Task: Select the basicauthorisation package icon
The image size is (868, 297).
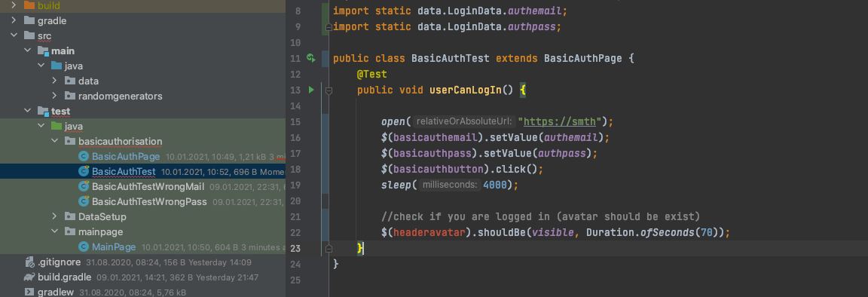Action: tap(70, 141)
